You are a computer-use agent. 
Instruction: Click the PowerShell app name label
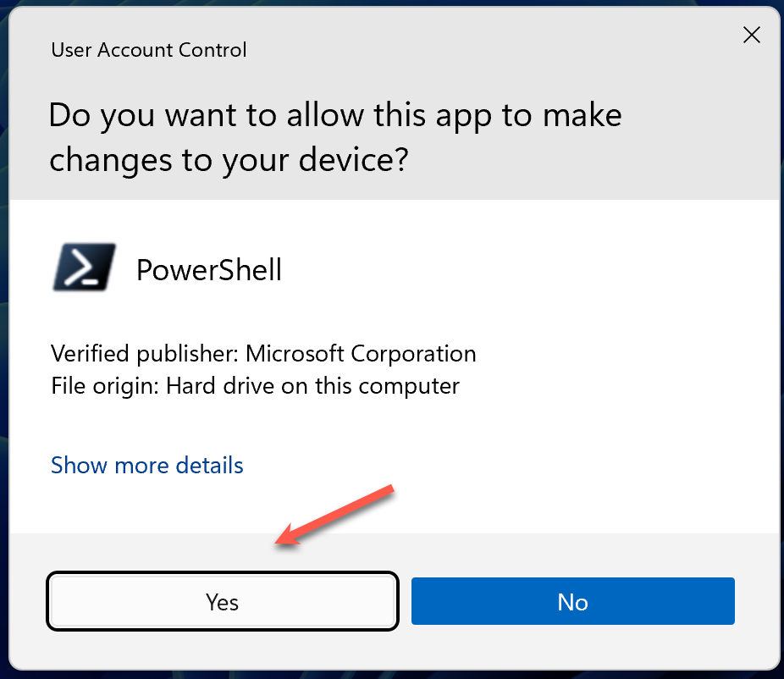click(x=209, y=270)
